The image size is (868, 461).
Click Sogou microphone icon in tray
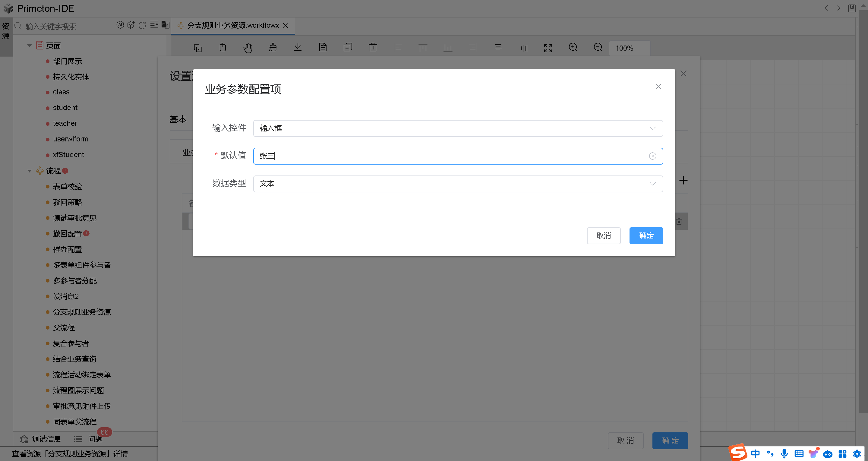coord(784,453)
